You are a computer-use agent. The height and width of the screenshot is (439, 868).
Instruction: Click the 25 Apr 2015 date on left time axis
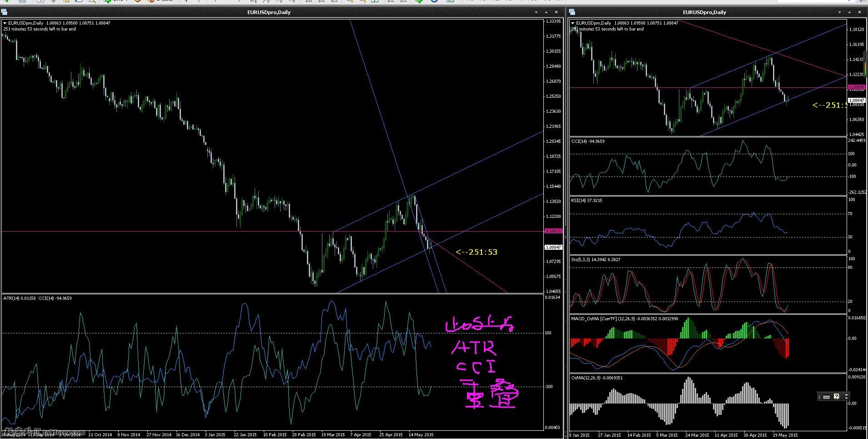point(391,435)
